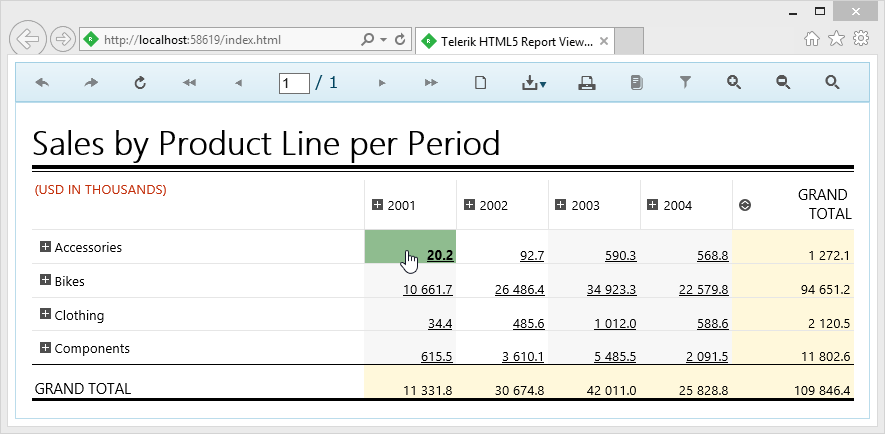Expand the 2002 column group

point(469,204)
